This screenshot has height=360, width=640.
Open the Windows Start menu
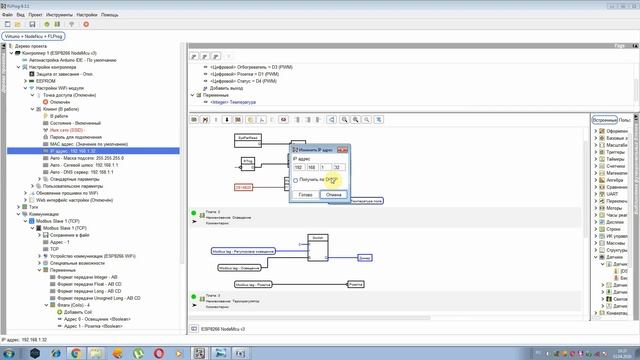pos(9,353)
